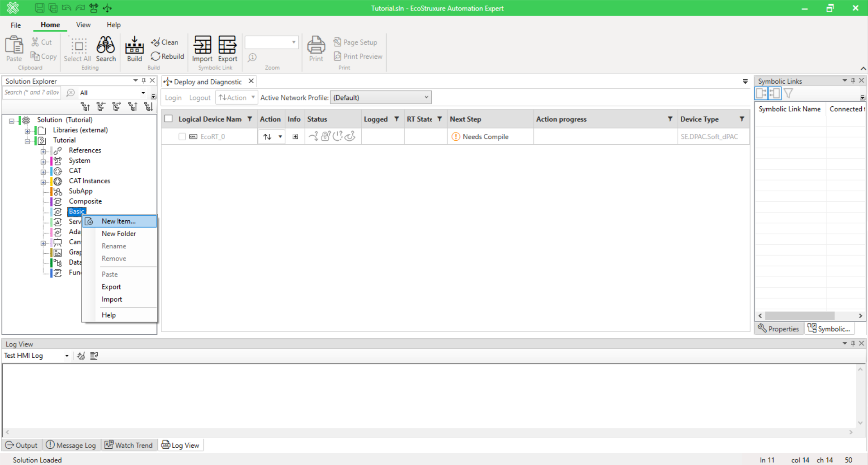Open the Properties panel tab
Viewport: 868px width, 465px height.
pyautogui.click(x=778, y=329)
